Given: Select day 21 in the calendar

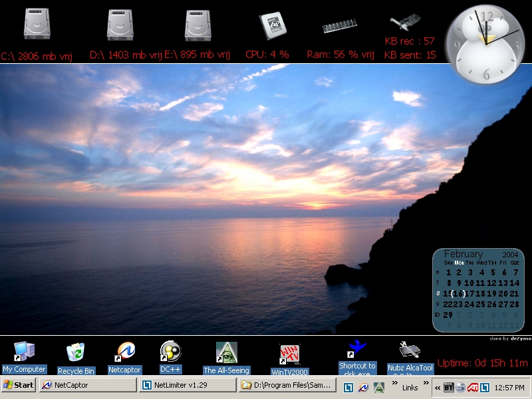Looking at the screenshot, I should click(514, 294).
